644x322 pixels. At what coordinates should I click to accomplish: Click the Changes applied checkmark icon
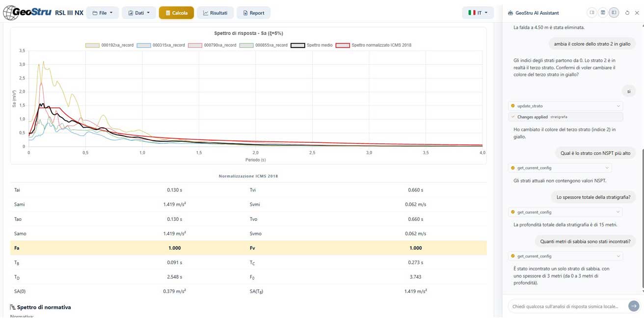(513, 117)
